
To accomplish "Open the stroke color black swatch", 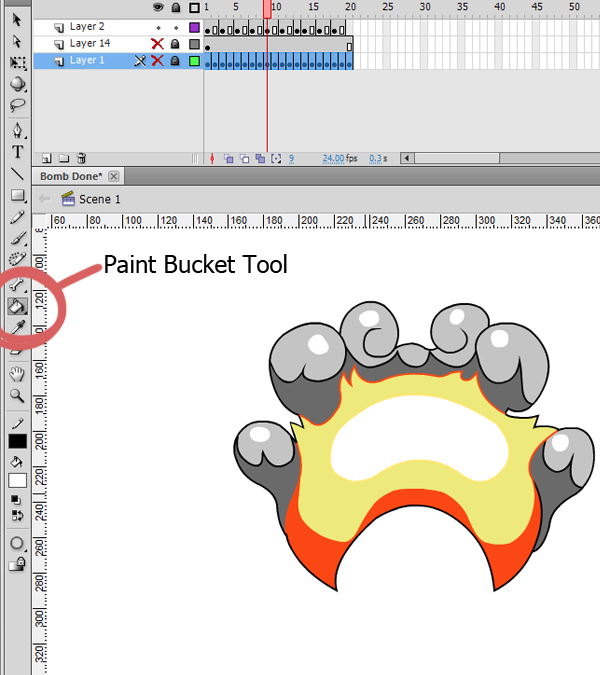I will (x=18, y=442).
